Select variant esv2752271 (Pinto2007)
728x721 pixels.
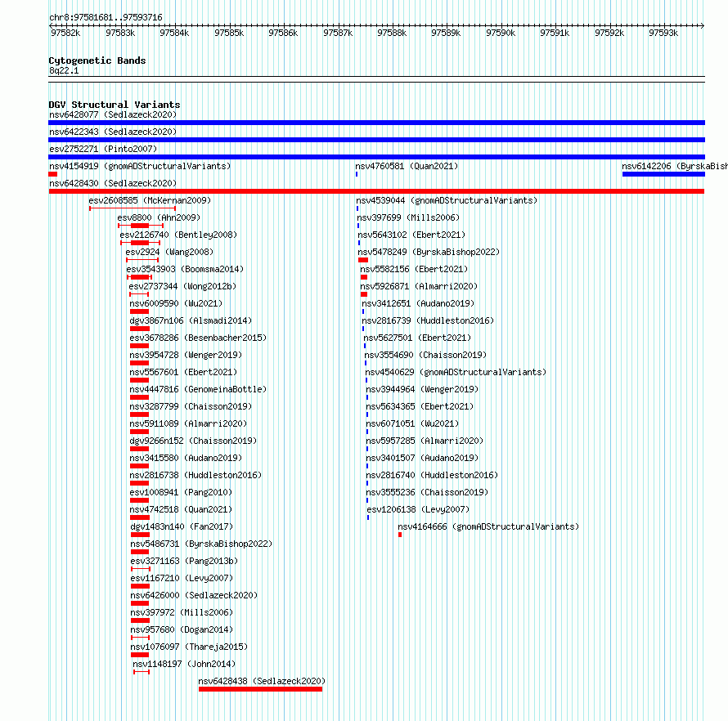tap(103, 149)
